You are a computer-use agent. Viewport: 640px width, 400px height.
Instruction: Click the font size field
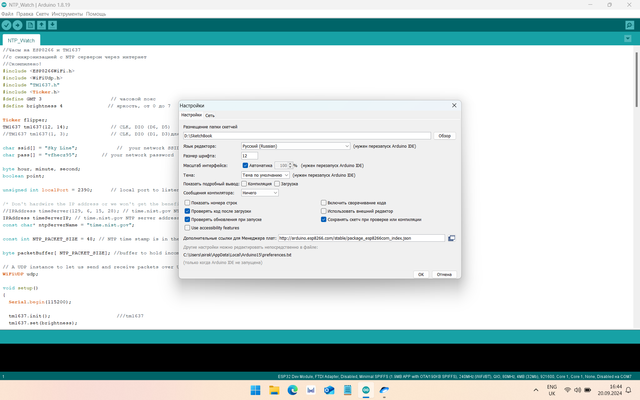pyautogui.click(x=249, y=156)
